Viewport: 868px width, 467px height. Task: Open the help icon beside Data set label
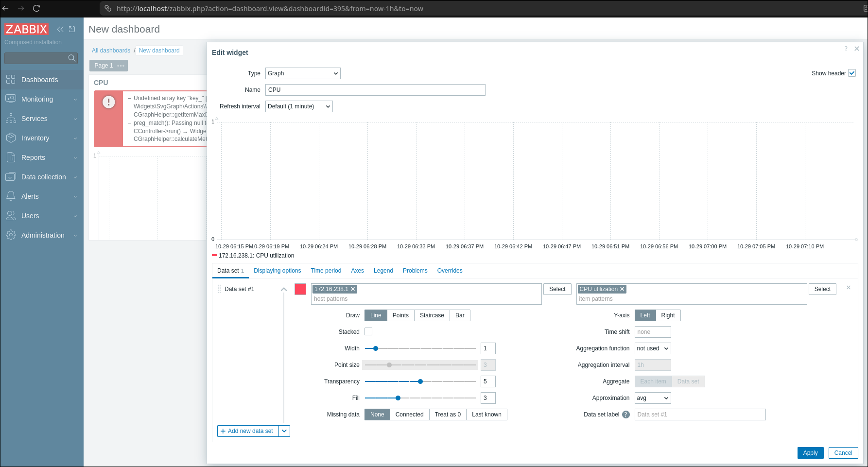coord(626,415)
